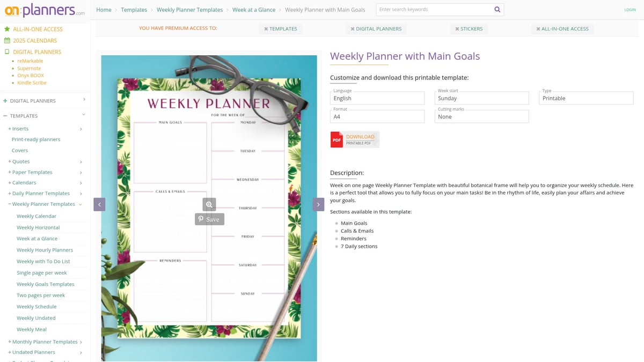Click the Pinterest Save button on image

(209, 219)
